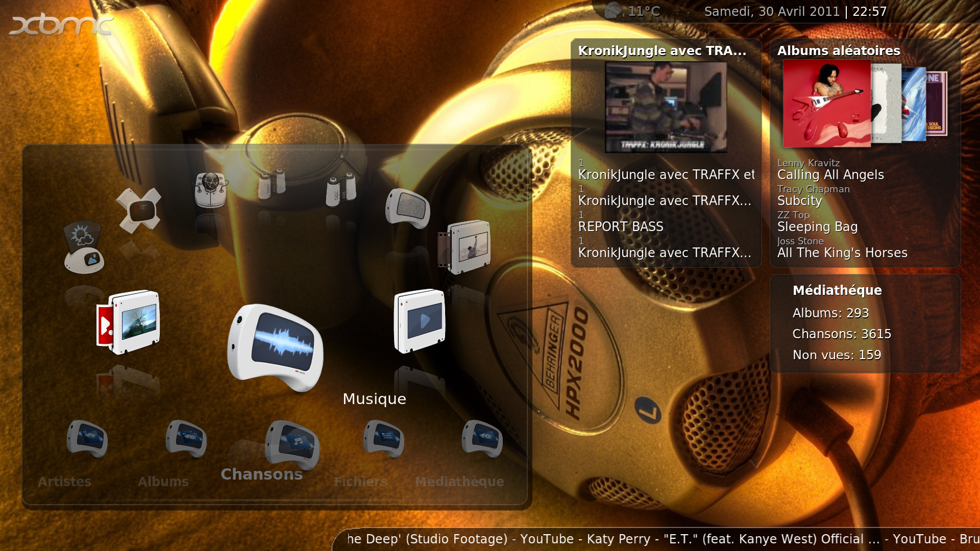Click the 'Chansons: 3615' statistic
The image size is (980, 551).
[x=842, y=334]
